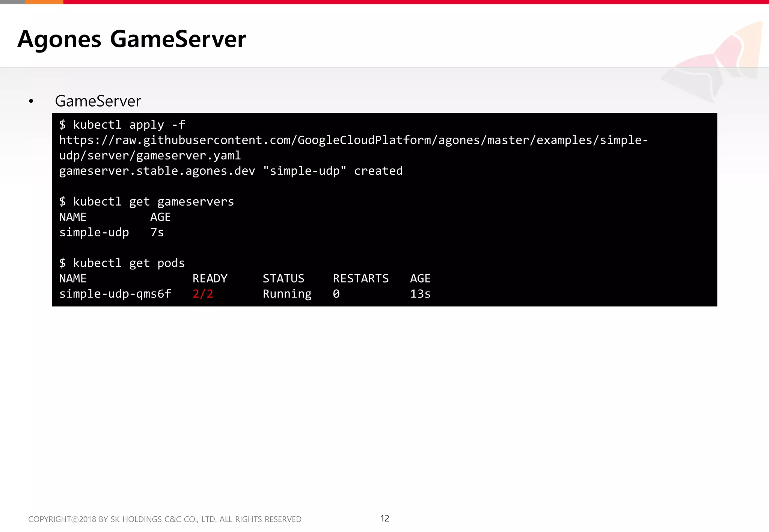
Task: Click the simple-udp gameserver name row
Action: point(94,232)
